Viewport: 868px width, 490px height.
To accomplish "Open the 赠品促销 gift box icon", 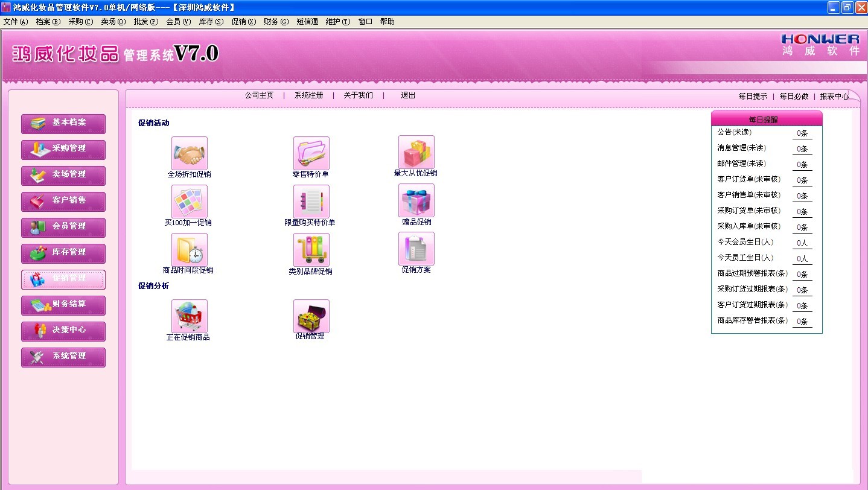I will 416,200.
